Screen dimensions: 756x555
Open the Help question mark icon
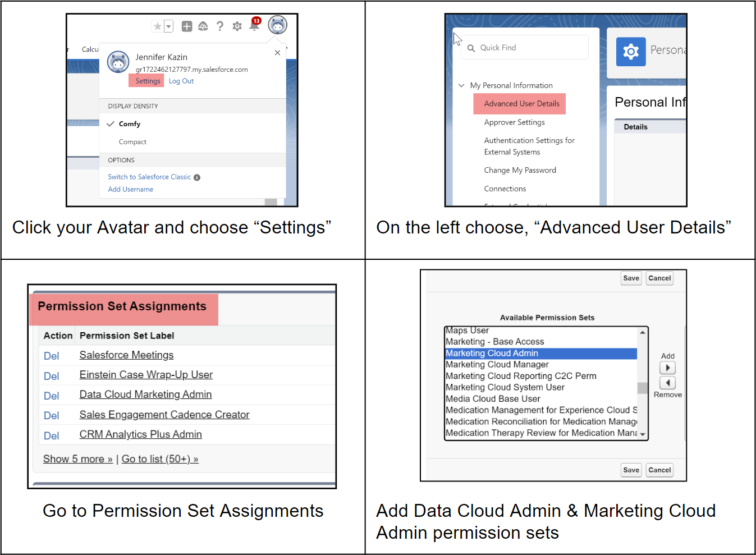[x=220, y=26]
